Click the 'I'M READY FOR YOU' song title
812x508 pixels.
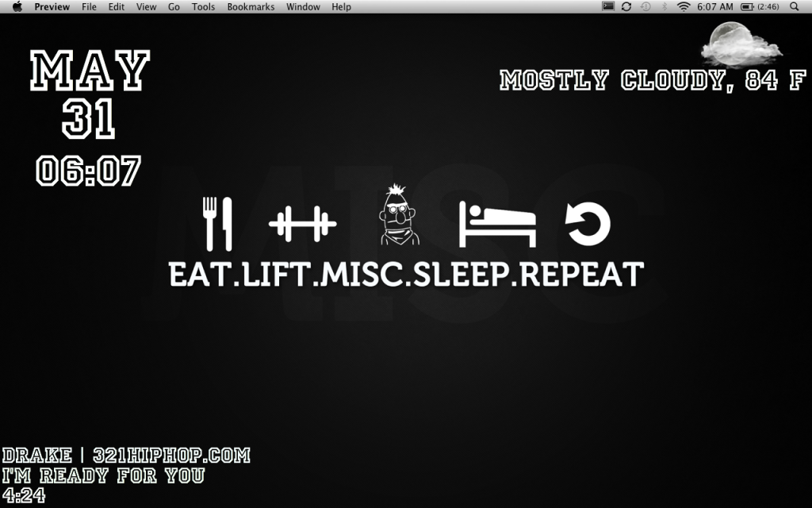[104, 475]
